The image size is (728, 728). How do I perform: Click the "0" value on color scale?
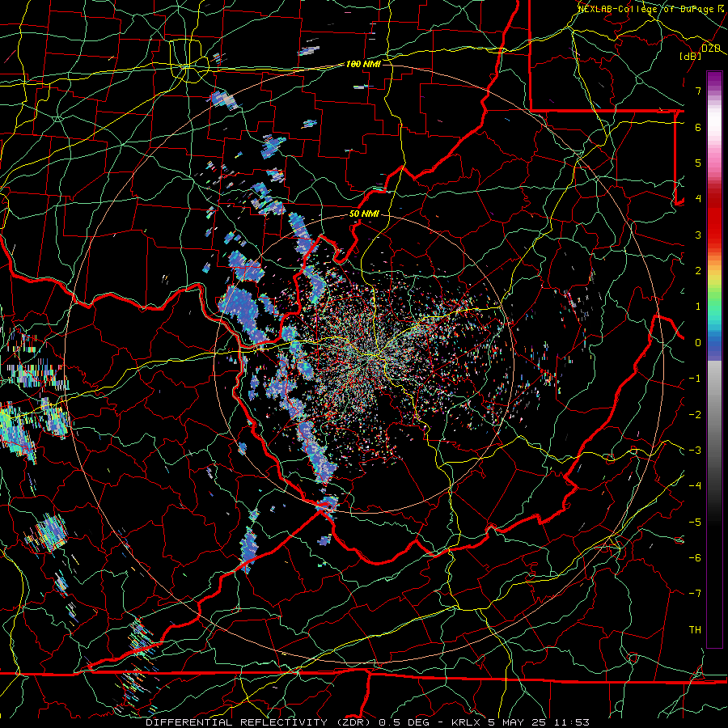pos(698,343)
